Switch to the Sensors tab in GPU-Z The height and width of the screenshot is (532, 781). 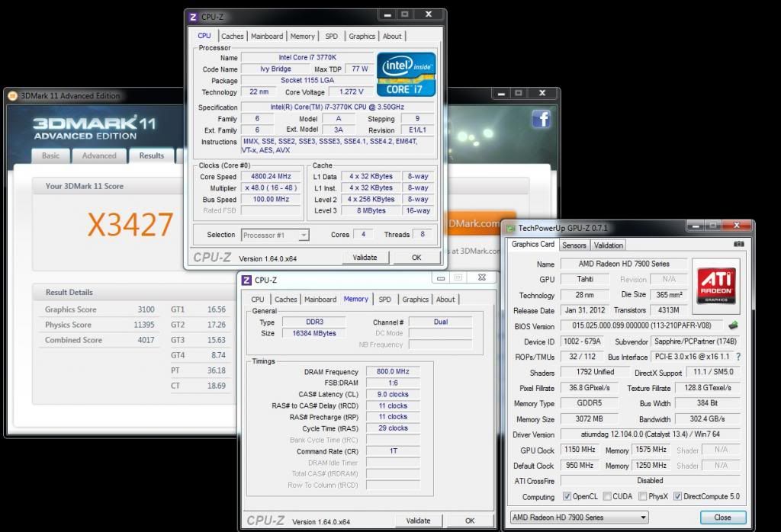point(574,245)
